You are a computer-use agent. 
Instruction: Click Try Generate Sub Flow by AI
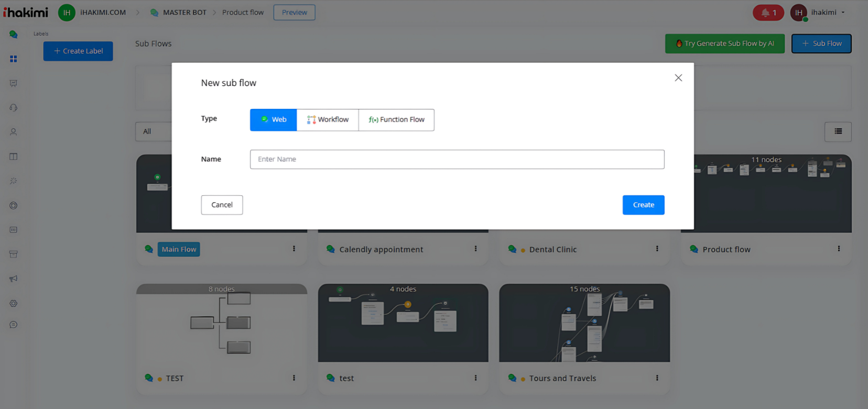724,43
